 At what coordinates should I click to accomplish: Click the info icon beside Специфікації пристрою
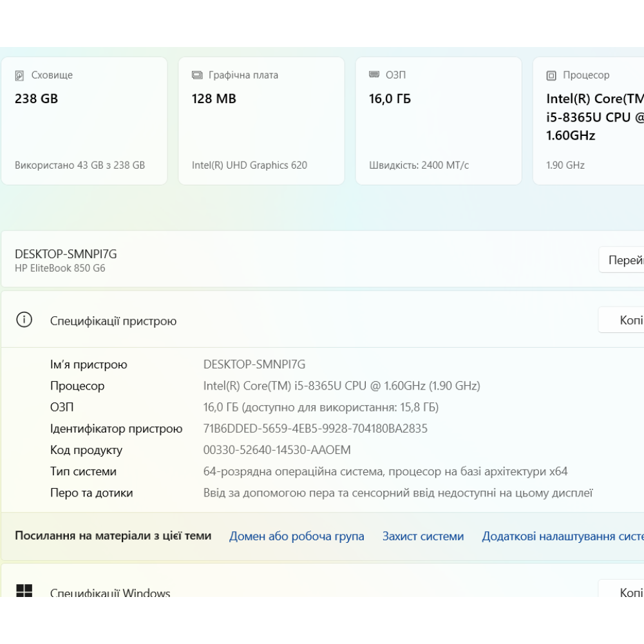tap(24, 320)
